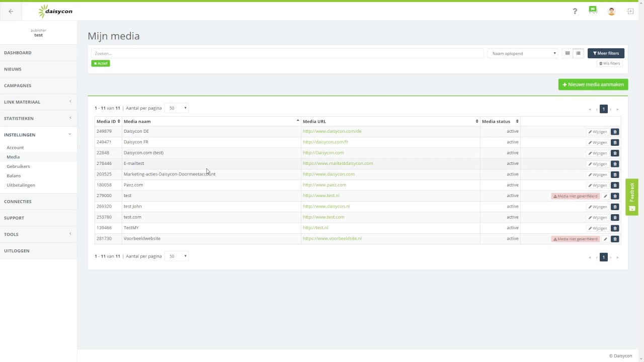
Task: Expand the Statistieken menu
Action: pos(38,118)
